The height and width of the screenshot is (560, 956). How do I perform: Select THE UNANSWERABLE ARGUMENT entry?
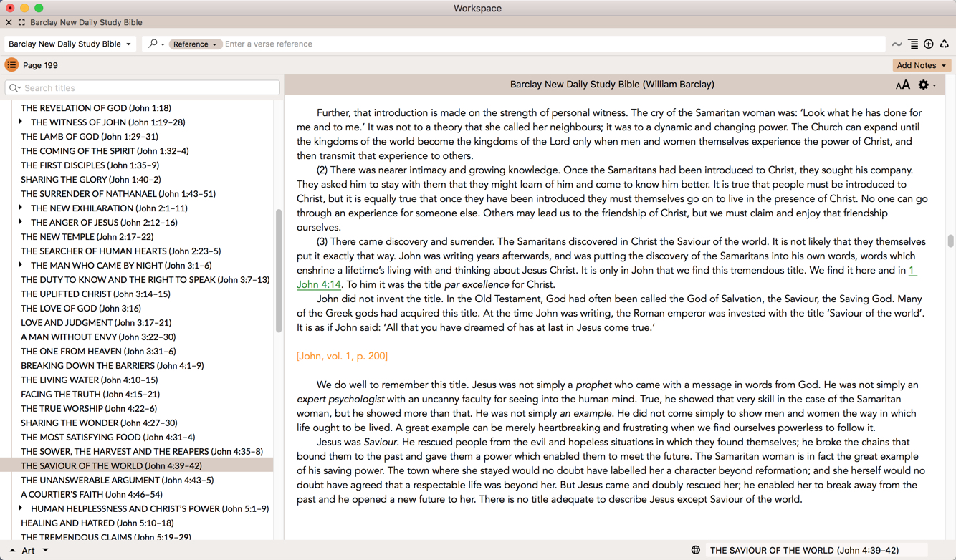click(118, 481)
